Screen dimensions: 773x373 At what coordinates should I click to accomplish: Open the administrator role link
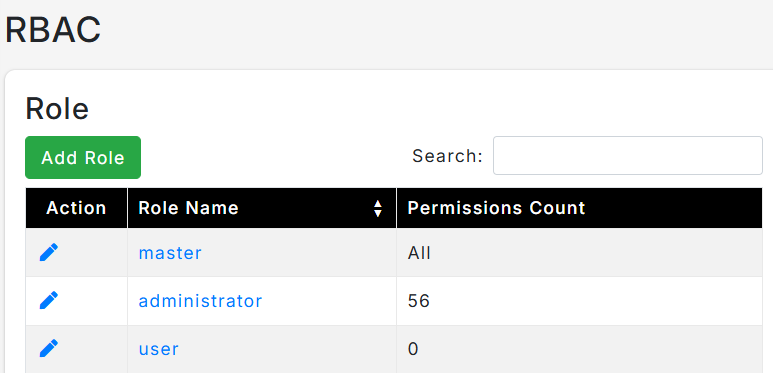(x=200, y=301)
